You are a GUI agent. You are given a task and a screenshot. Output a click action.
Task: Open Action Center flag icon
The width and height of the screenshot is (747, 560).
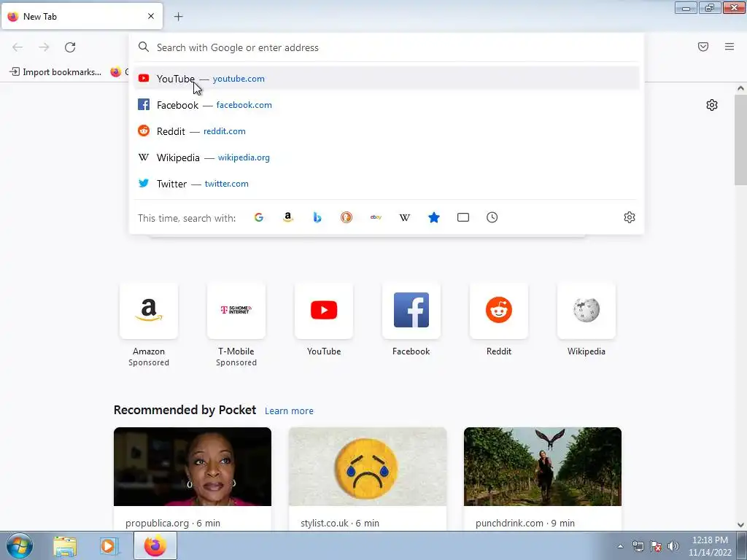point(656,546)
